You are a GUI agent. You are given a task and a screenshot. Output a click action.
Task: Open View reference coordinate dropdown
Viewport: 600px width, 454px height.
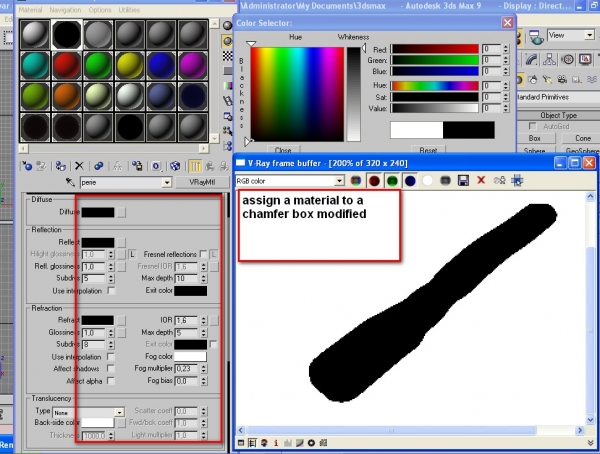(590, 36)
